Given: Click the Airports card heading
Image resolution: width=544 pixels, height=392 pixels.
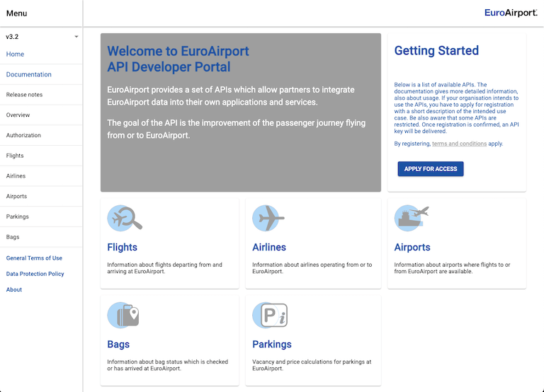Looking at the screenshot, I should click(412, 247).
